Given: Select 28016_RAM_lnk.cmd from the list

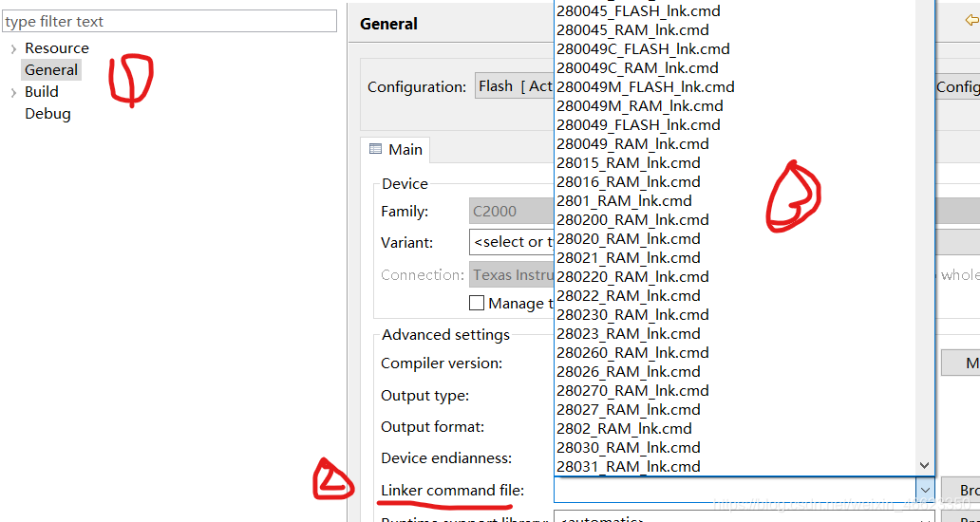Looking at the screenshot, I should (x=628, y=181).
